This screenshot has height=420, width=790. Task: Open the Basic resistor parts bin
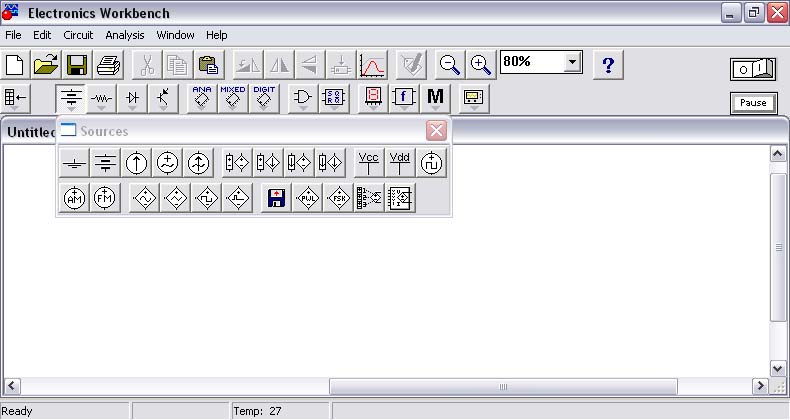click(101, 98)
